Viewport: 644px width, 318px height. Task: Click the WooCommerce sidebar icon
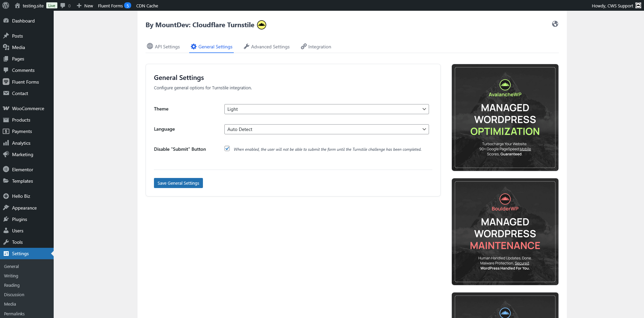point(6,108)
